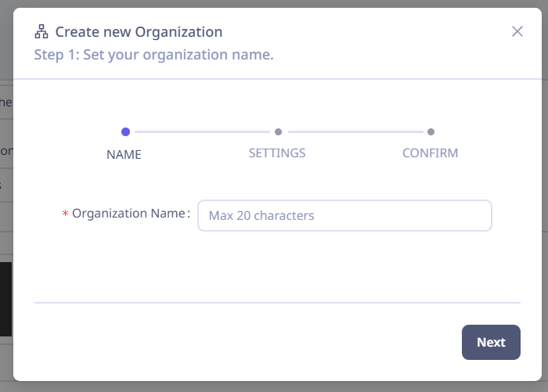Focus the Organization Name input field
Viewport: 548px width, 392px height.
pos(344,216)
